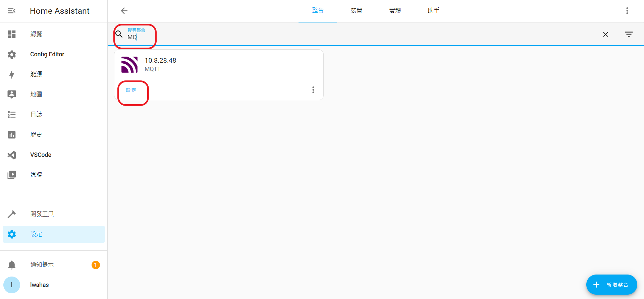Open the logbook (日誌) list icon
This screenshot has height=299, width=644.
pyautogui.click(x=12, y=115)
